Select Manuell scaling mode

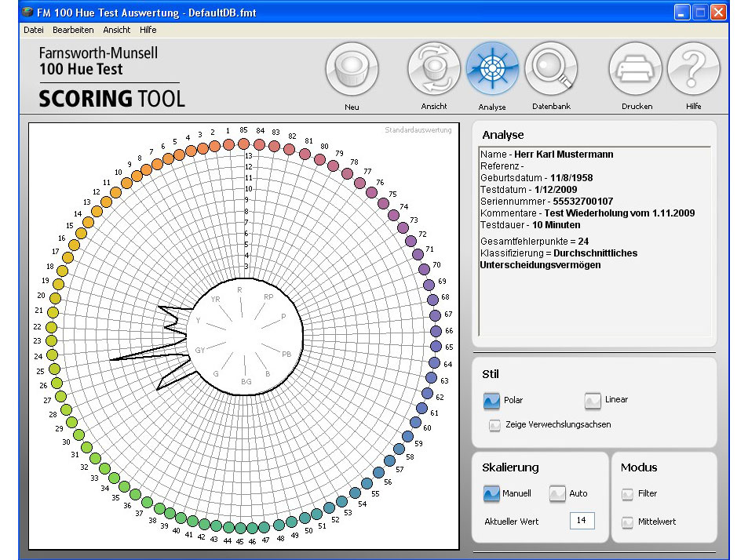(x=491, y=493)
